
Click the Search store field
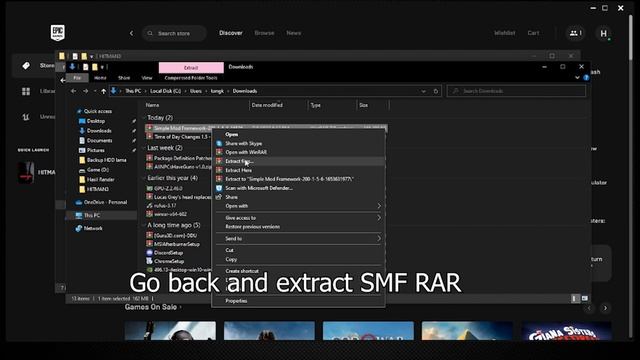coord(174,33)
